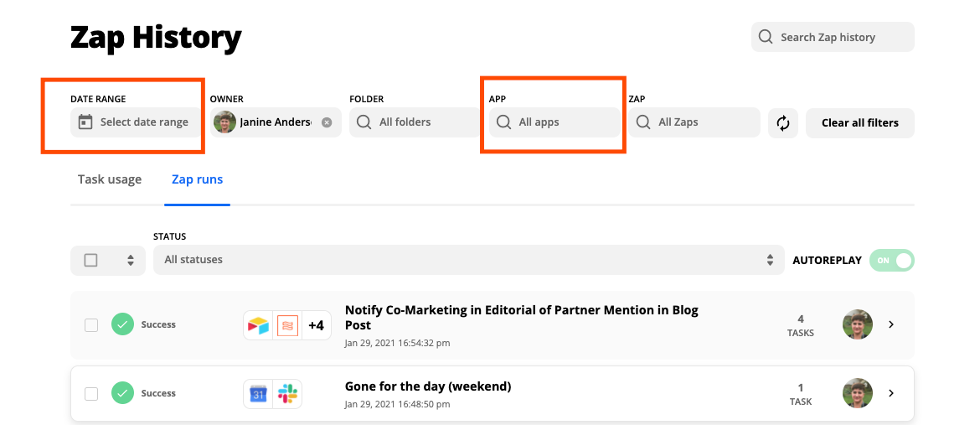Select the Zap runs tab
The height and width of the screenshot is (425, 980).
click(197, 179)
